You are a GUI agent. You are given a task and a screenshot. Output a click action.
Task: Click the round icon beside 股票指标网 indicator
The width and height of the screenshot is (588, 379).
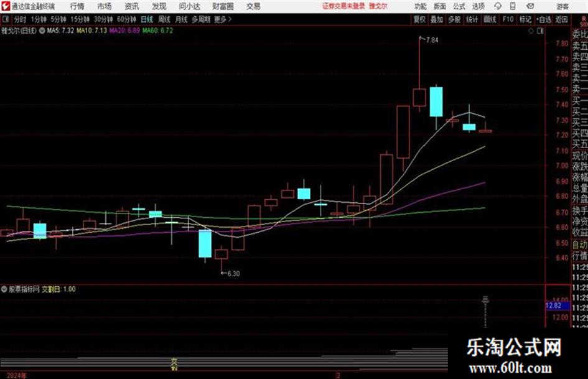coord(4,289)
